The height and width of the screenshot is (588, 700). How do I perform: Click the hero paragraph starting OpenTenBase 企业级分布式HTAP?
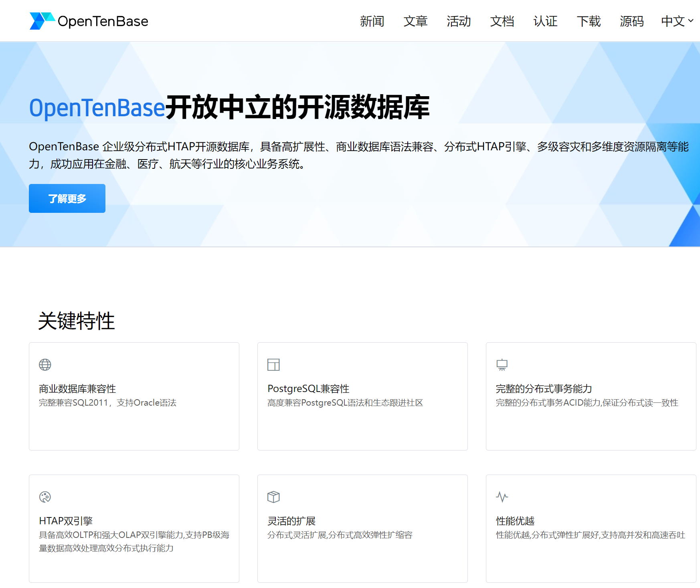[x=359, y=155]
